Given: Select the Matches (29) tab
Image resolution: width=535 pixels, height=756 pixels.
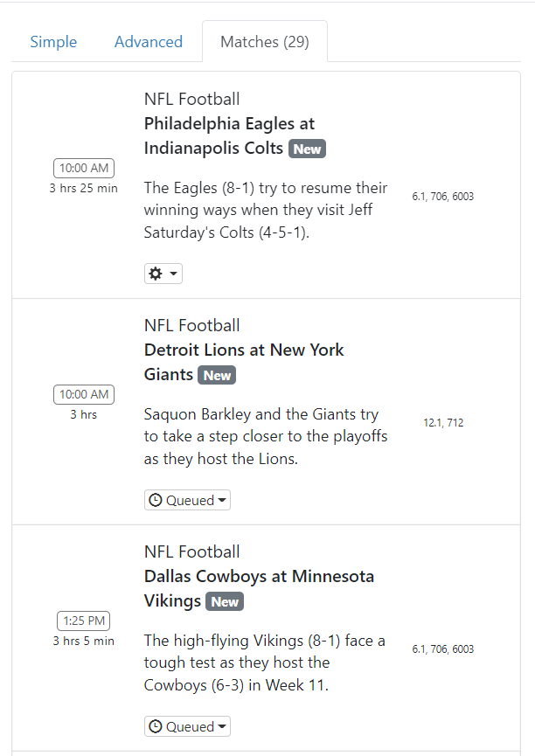Looking at the screenshot, I should click(264, 42).
